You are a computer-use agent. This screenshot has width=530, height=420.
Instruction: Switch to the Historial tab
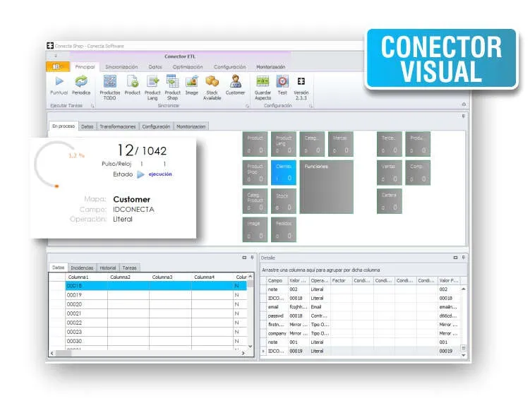click(x=108, y=268)
